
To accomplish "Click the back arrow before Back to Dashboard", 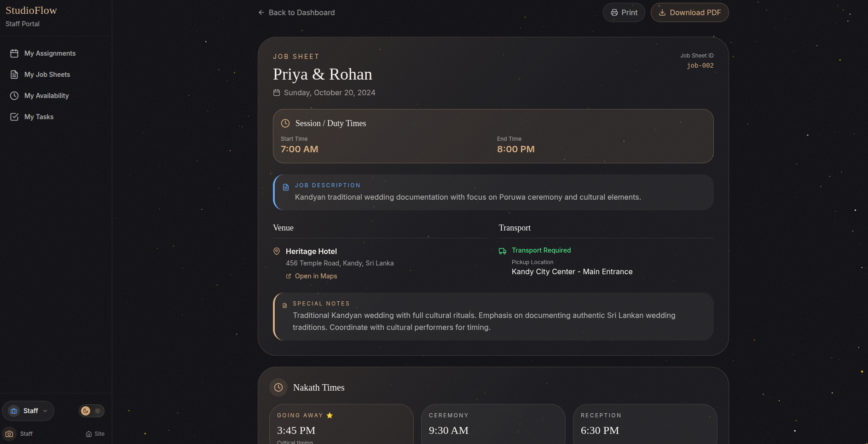I will point(260,12).
